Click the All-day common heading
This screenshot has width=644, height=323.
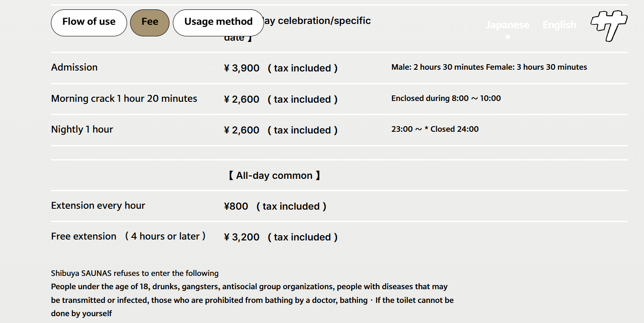(274, 175)
